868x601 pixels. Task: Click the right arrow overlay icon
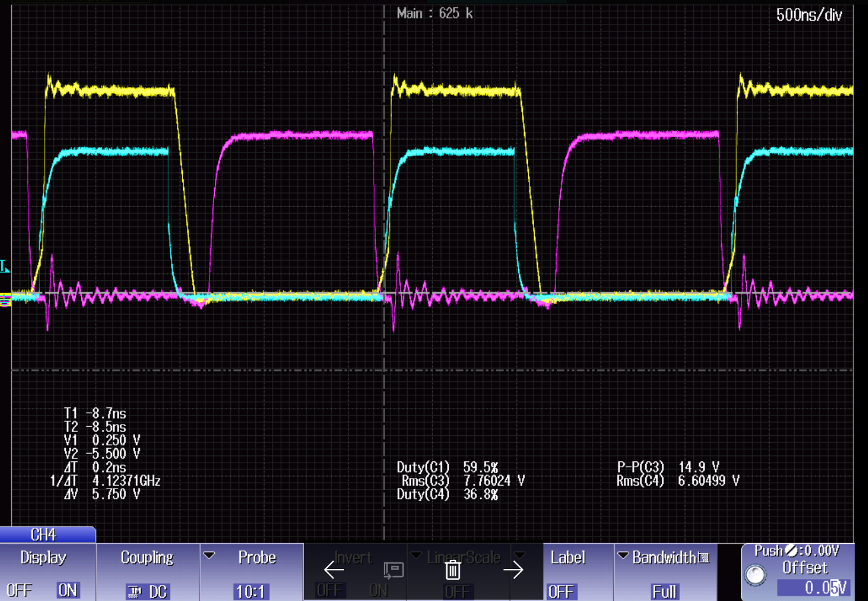[x=513, y=570]
